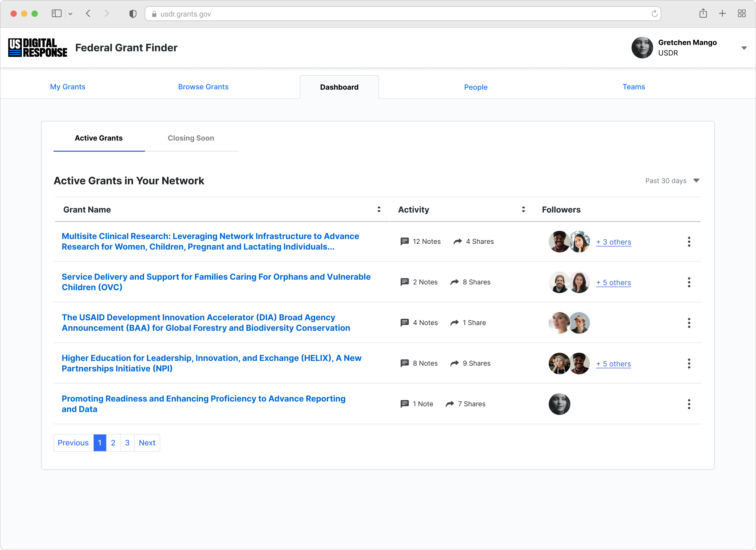Open the Teams navigation section
The image size is (756, 550).
(x=633, y=87)
